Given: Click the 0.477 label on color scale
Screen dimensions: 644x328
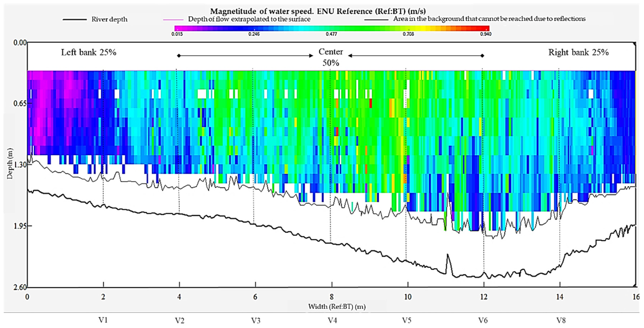Looking at the screenshot, I should [331, 34].
